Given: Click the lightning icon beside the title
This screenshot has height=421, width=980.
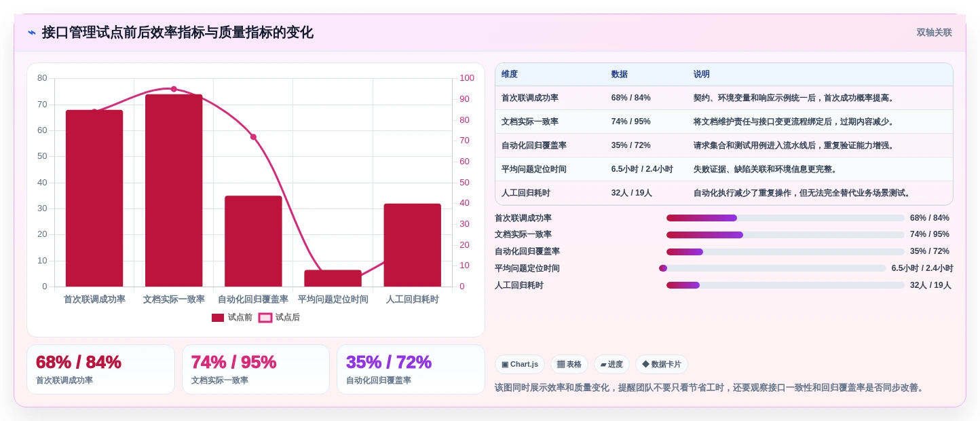Looking at the screenshot, I should tap(32, 33).
